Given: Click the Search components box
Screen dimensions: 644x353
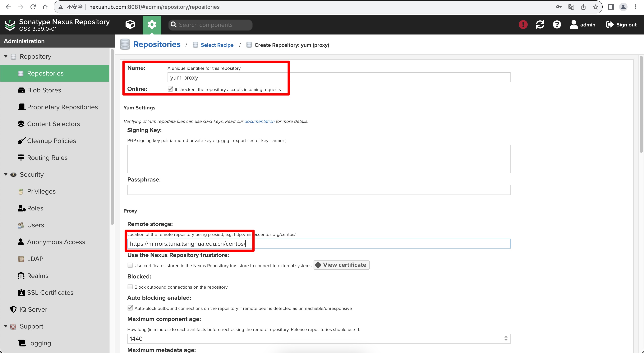Looking at the screenshot, I should (210, 25).
